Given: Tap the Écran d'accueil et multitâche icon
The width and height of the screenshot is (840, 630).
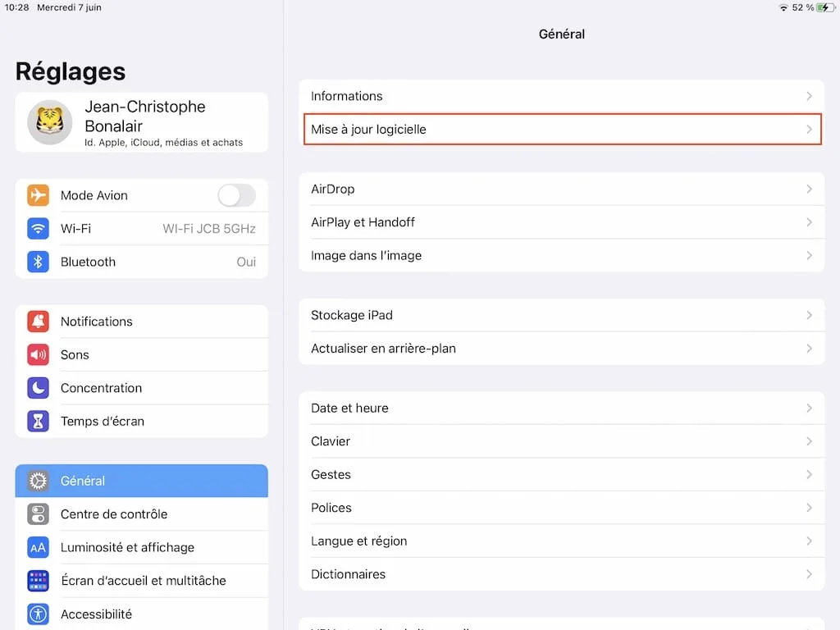Looking at the screenshot, I should coord(38,580).
